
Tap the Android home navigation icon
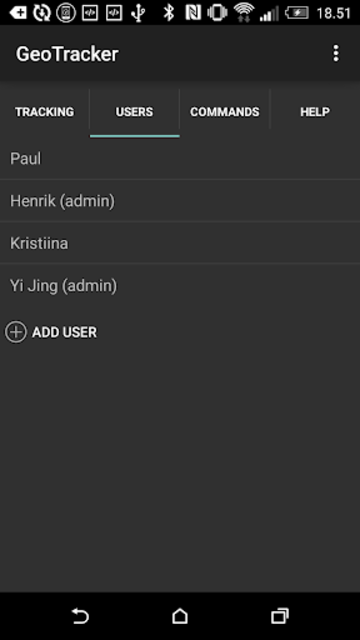point(180,616)
